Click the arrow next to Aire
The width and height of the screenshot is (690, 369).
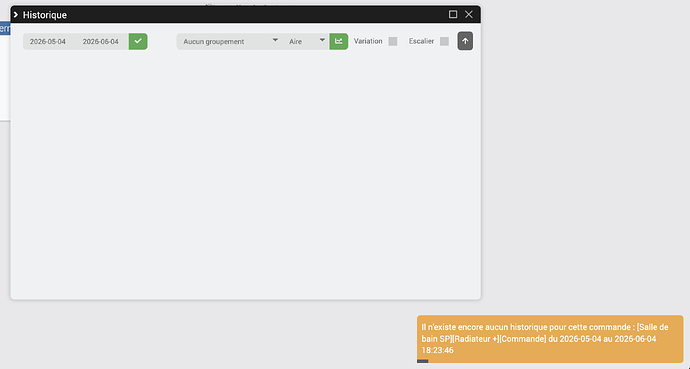(322, 40)
